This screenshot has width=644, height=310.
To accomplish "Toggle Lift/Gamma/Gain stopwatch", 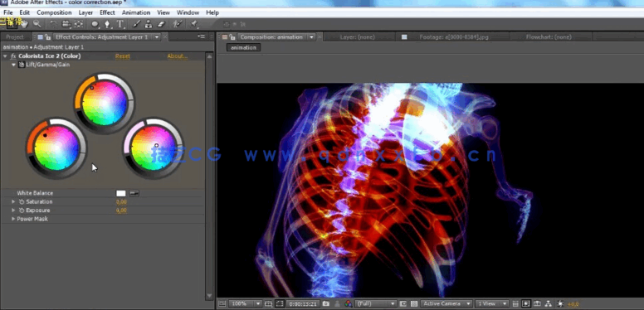I will [x=22, y=65].
